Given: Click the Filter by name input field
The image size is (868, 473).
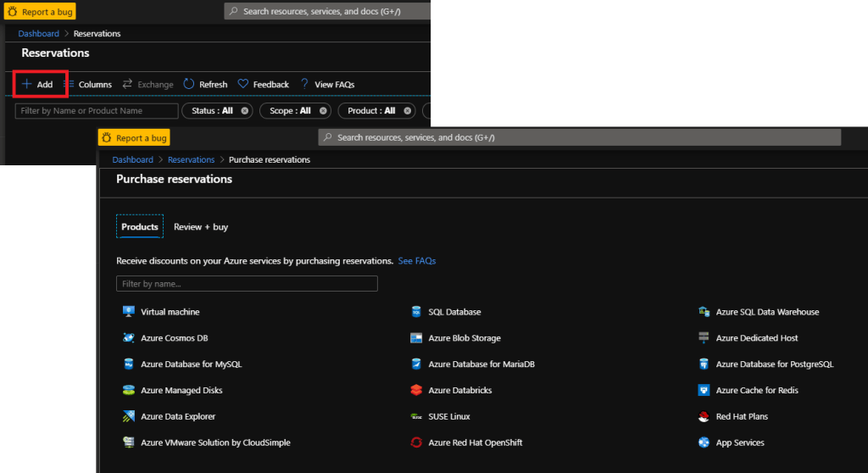Looking at the screenshot, I should (246, 284).
